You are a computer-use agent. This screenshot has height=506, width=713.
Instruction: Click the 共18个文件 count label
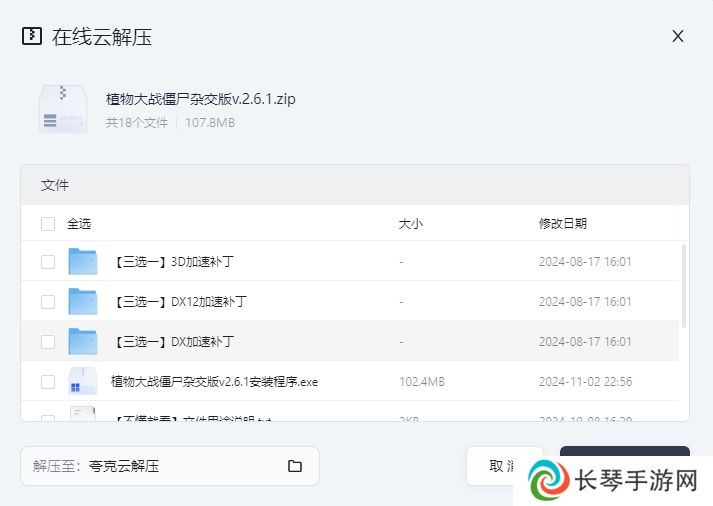137,123
